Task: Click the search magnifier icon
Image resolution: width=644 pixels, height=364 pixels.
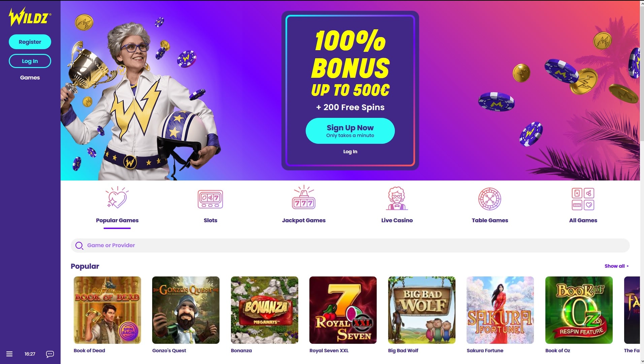Action: (x=79, y=245)
